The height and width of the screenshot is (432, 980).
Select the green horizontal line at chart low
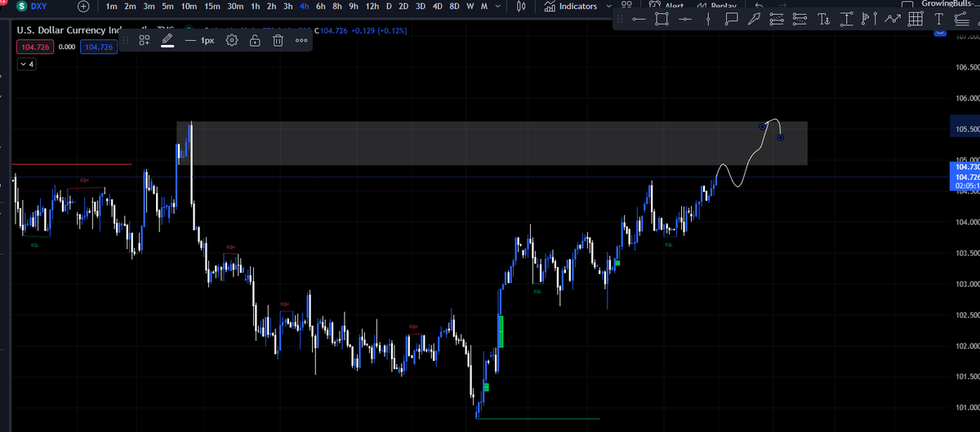(x=537, y=419)
